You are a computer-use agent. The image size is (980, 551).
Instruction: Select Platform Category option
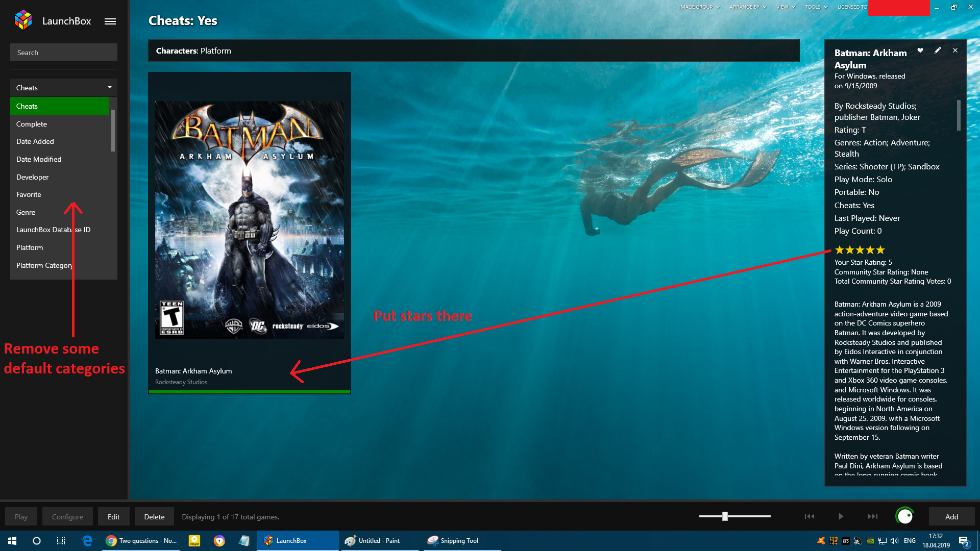(x=60, y=265)
